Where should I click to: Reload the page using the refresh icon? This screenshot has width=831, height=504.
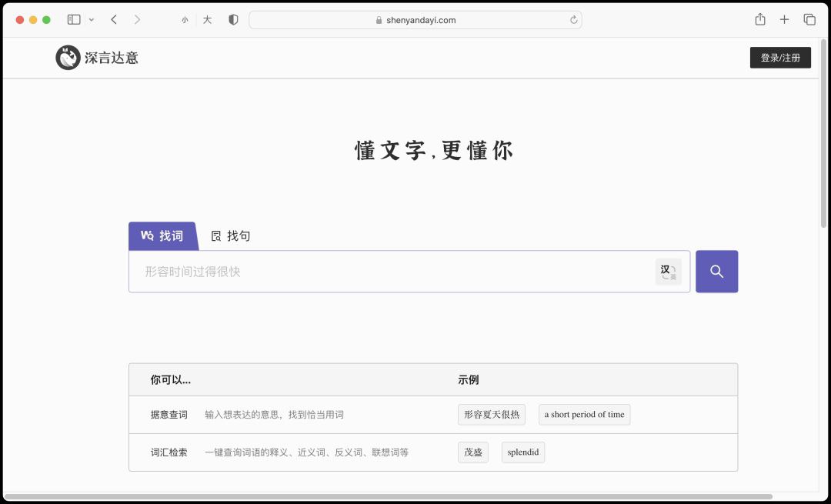(x=574, y=20)
